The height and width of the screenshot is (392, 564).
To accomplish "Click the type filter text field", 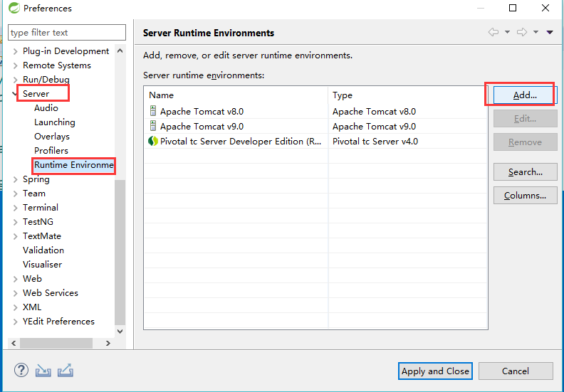I will tap(67, 32).
